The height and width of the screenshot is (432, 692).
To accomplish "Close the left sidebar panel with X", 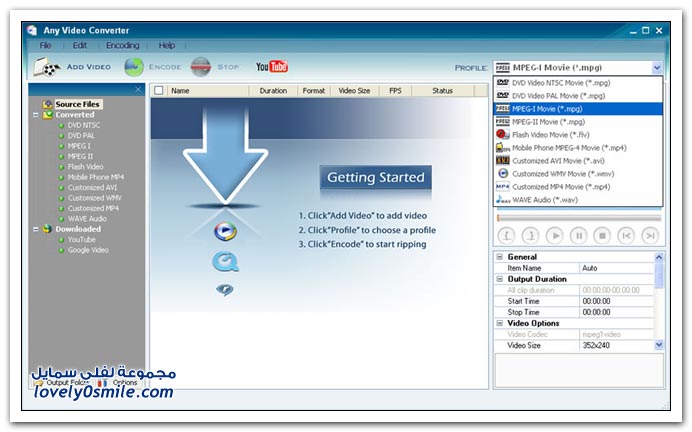I will pyautogui.click(x=138, y=90).
